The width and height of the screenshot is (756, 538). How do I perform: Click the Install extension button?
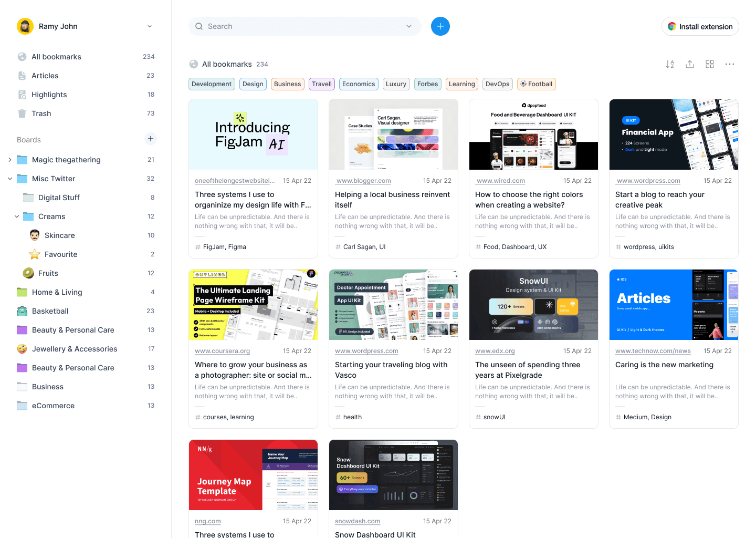700,26
